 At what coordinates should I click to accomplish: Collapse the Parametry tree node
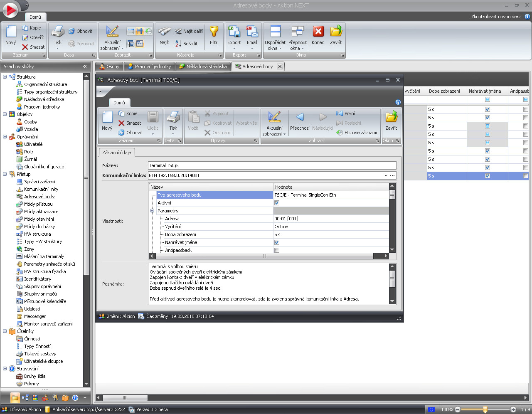tap(153, 211)
